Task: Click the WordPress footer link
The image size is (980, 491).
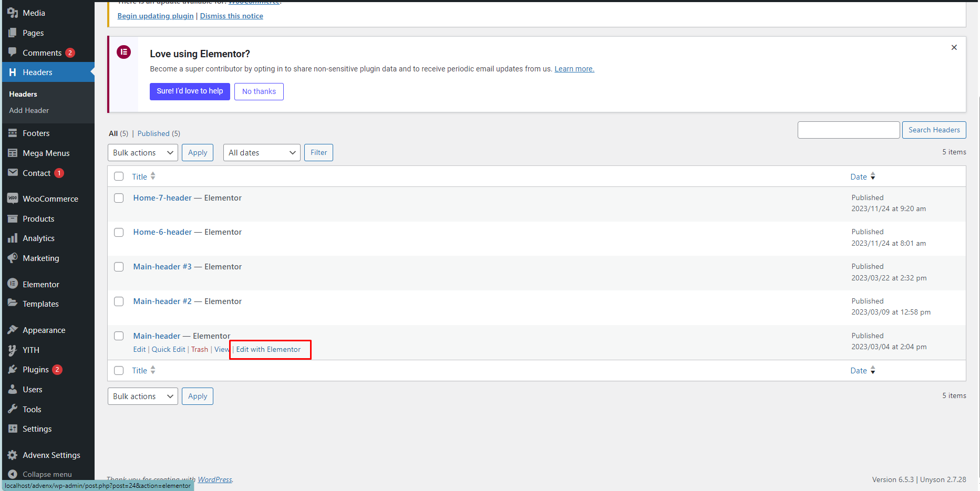Action: (214, 479)
